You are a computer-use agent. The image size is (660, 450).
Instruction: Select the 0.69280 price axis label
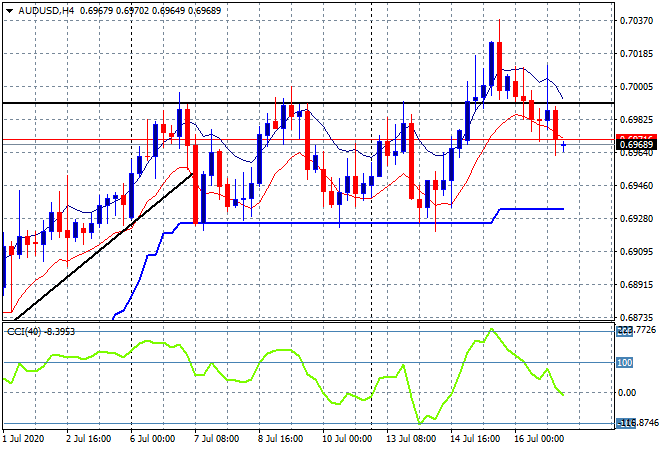(x=636, y=218)
